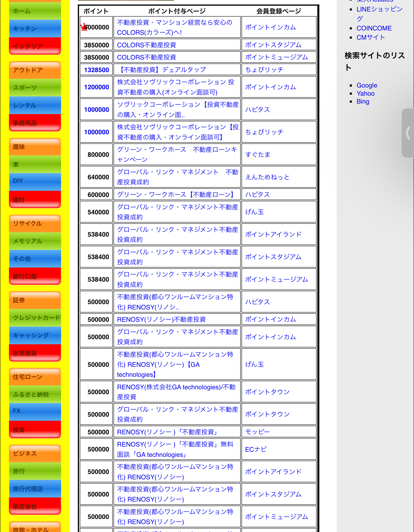The height and width of the screenshot is (532, 414).
Task: Open the 旅行代理店 category
Action: 35,489
